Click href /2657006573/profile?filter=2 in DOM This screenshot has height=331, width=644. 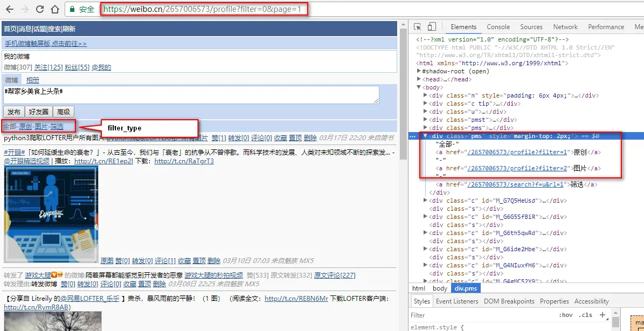(517, 168)
